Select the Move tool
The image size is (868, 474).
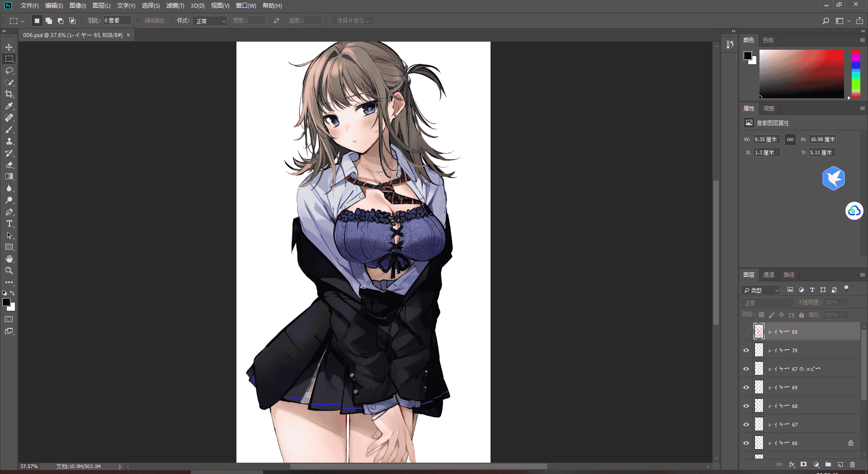tap(9, 47)
